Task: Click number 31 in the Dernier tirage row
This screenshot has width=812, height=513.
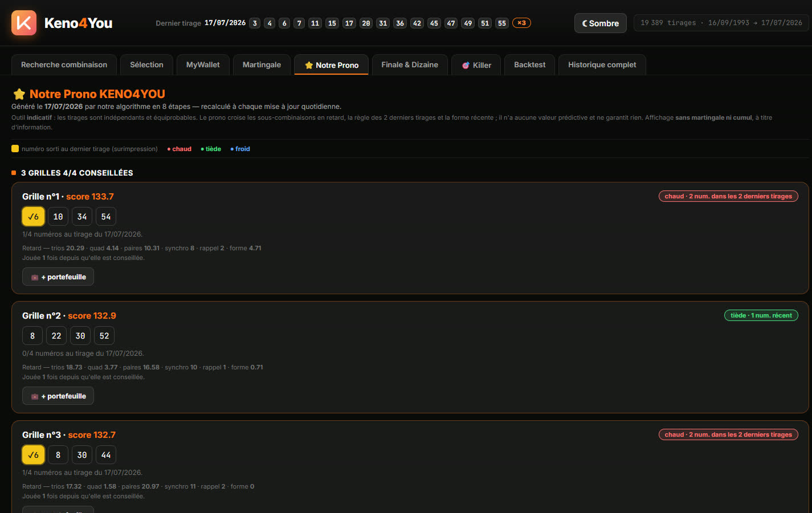Action: [x=383, y=23]
